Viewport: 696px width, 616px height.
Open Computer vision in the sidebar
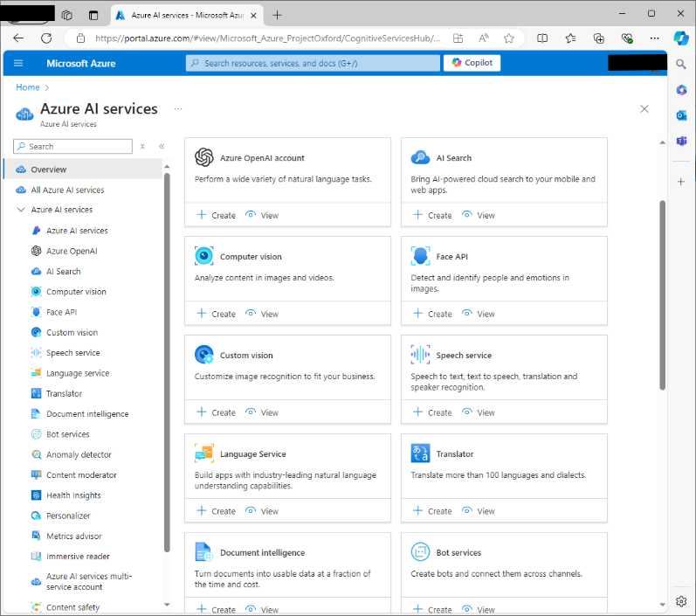pos(76,292)
